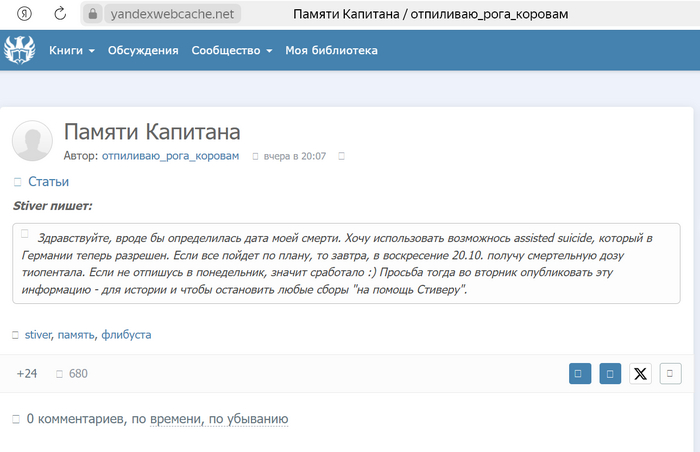Open 'Моя библиотека' menu item
The width and height of the screenshot is (700, 452).
click(x=331, y=50)
